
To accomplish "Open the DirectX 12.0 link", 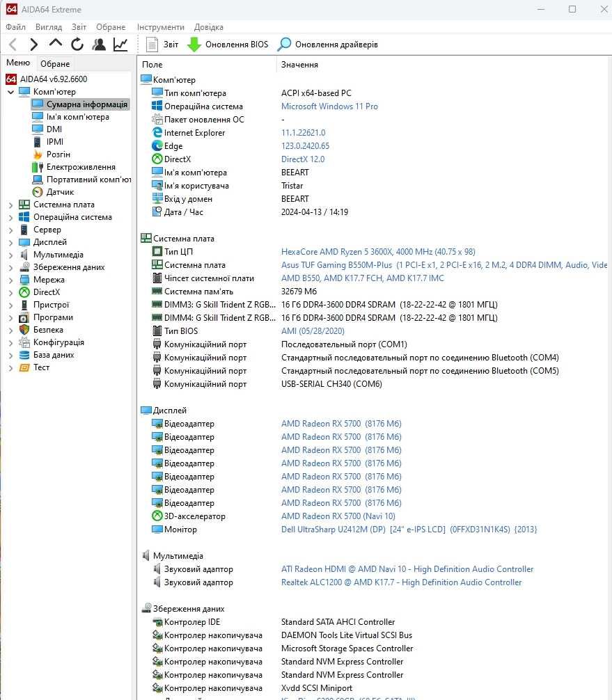I will (x=303, y=159).
